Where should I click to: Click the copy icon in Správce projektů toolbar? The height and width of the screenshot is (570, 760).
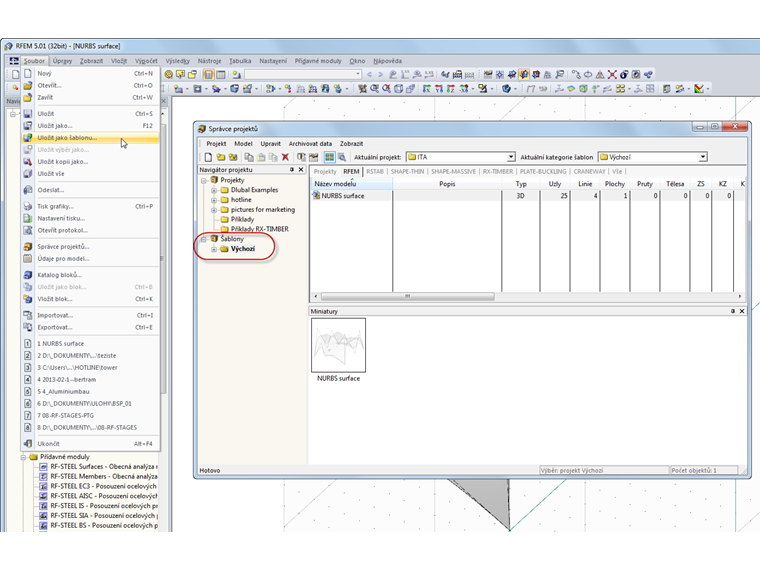point(249,157)
